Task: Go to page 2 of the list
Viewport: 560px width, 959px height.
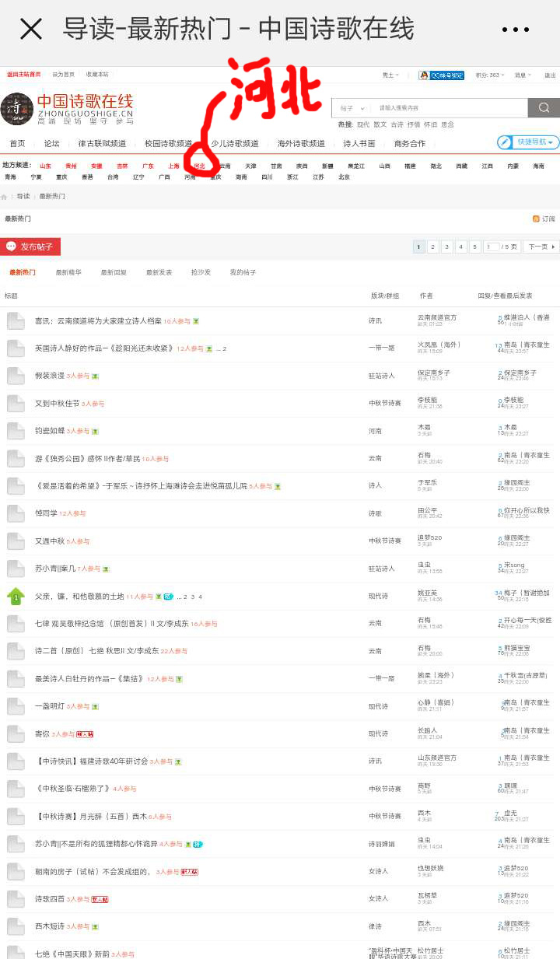Action: point(433,247)
